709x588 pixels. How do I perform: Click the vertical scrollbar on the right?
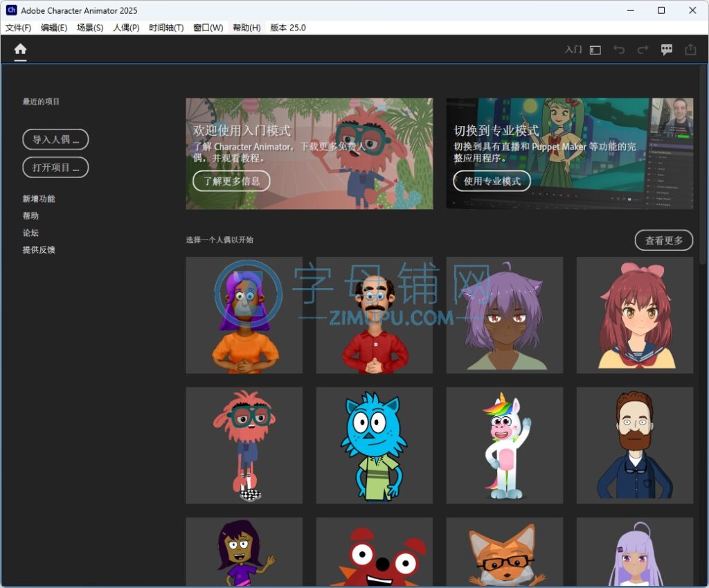[x=703, y=163]
